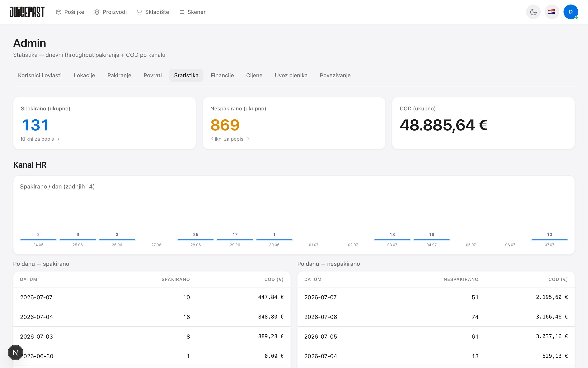Switch to the Lokacije tab
588x368 pixels.
click(84, 75)
